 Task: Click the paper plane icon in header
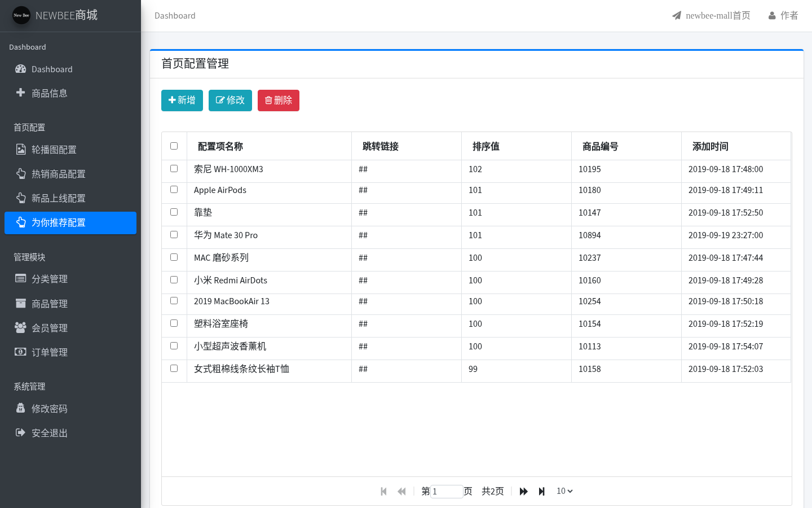pos(677,15)
